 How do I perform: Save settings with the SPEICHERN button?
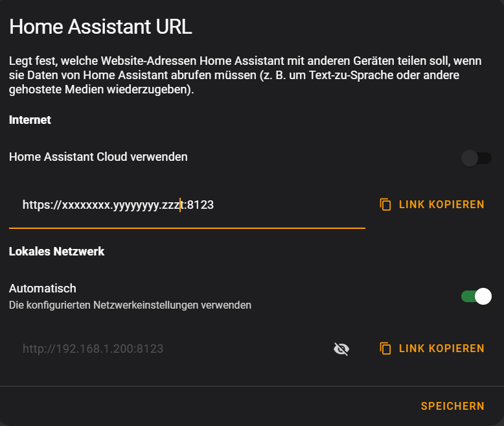click(x=453, y=406)
